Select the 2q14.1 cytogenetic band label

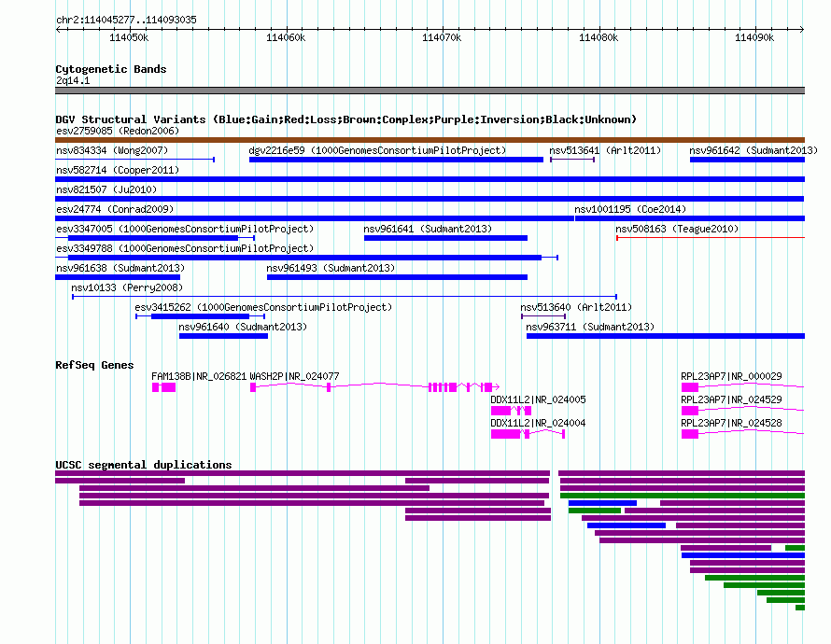73,80
